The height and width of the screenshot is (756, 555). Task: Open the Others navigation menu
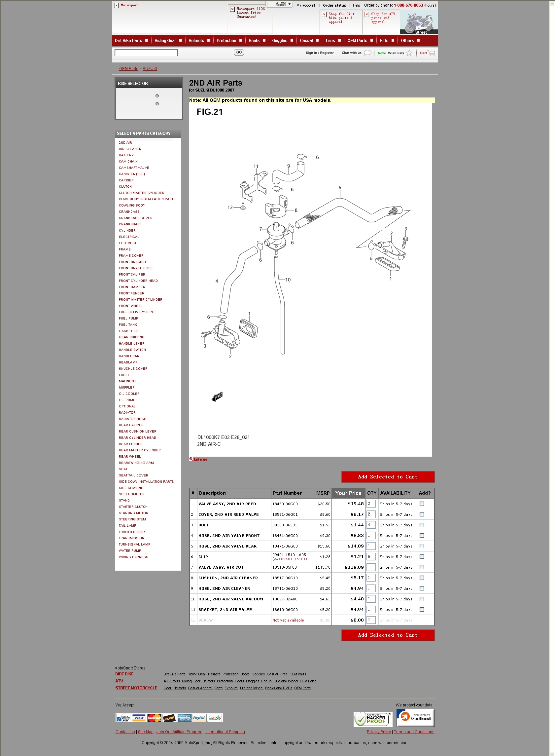pyautogui.click(x=410, y=41)
